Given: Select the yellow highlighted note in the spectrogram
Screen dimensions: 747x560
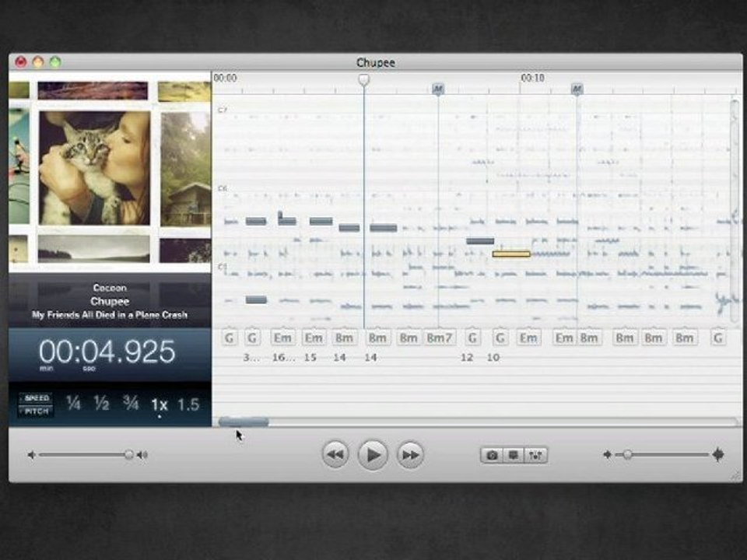Looking at the screenshot, I should [511, 254].
